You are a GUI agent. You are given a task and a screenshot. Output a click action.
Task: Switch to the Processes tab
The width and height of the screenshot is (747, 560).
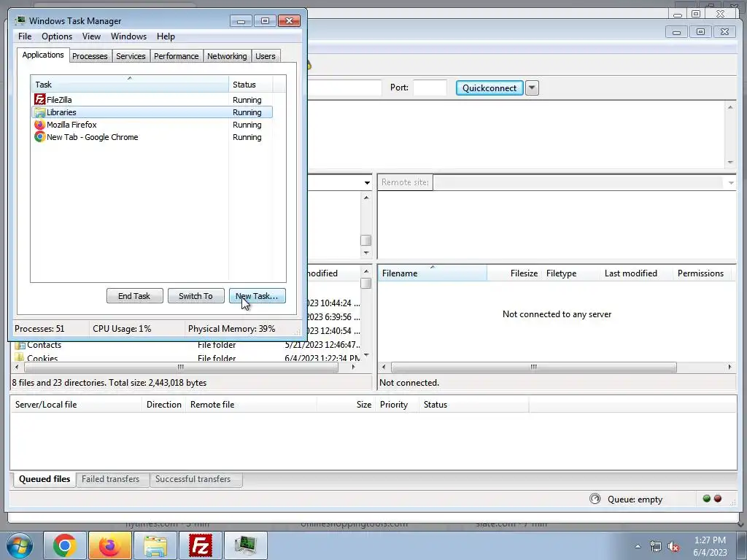90,56
